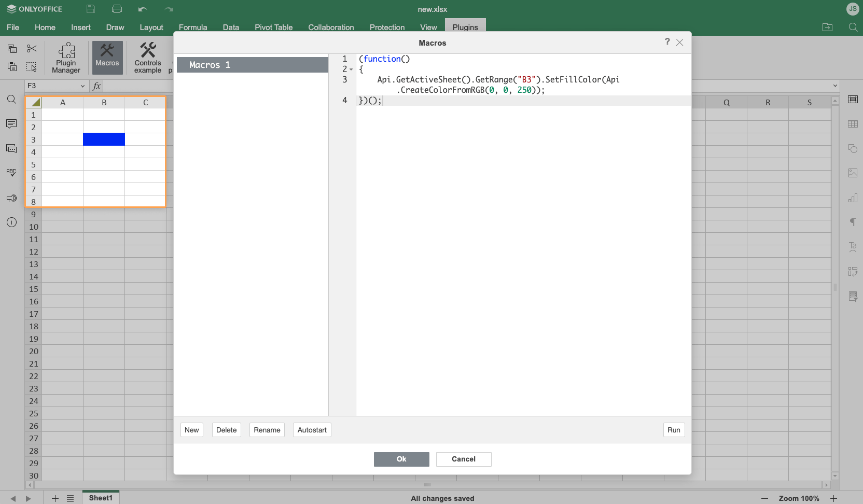Click the function fx icon
This screenshot has height=504, width=863.
click(x=96, y=86)
